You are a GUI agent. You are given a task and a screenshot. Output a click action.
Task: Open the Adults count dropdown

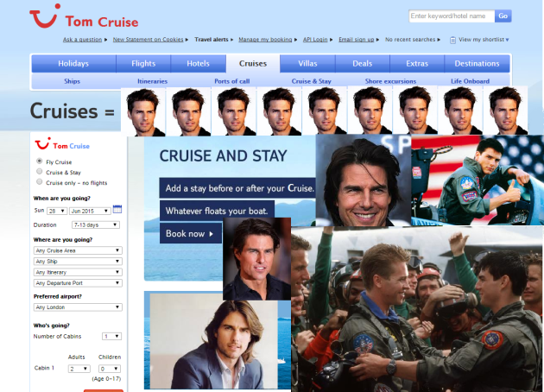79,369
